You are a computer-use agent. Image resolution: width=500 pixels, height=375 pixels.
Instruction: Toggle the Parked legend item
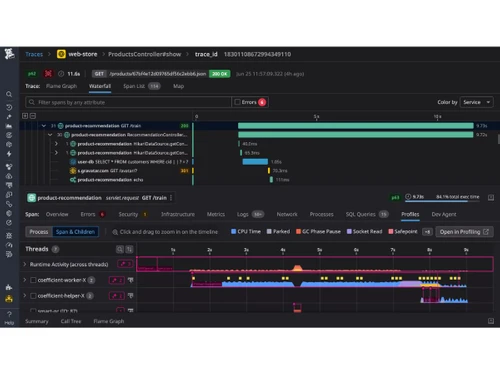coord(278,231)
